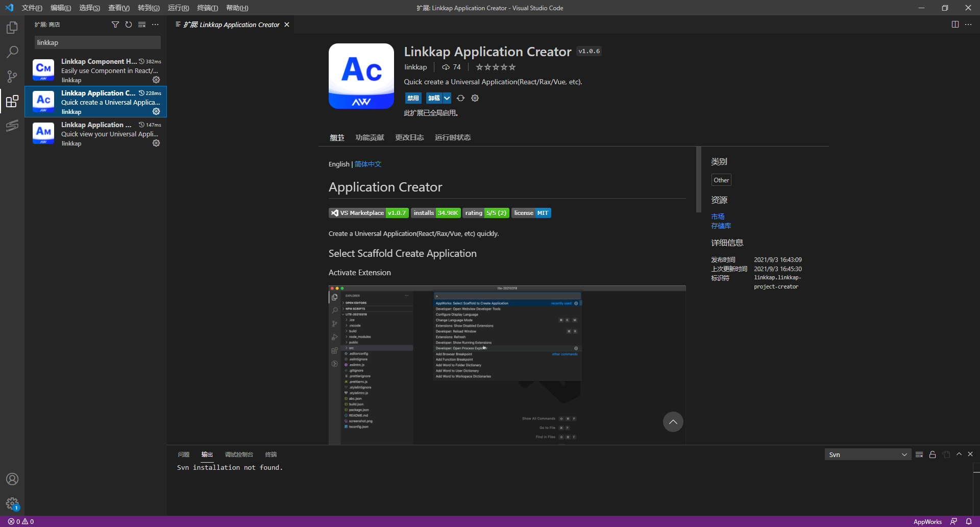Viewport: 980px width, 527px height.
Task: Open the Manage gear in activity bar
Action: point(12,504)
